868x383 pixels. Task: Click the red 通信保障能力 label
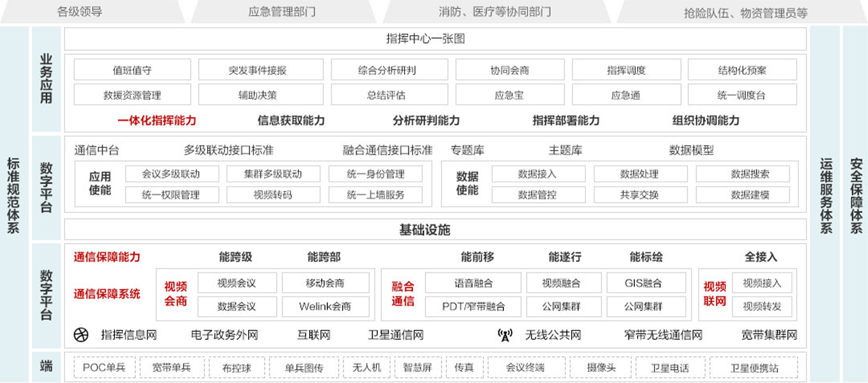click(x=107, y=257)
